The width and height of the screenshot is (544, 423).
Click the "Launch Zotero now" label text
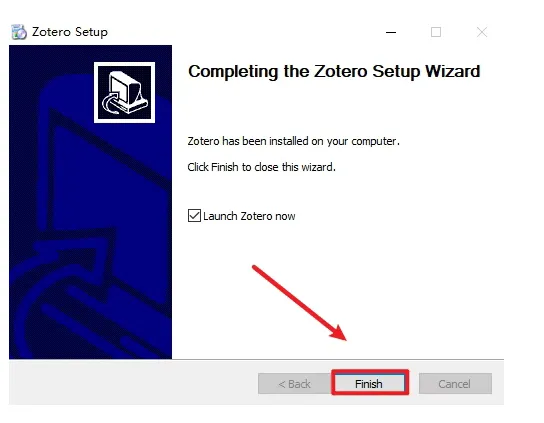point(249,216)
